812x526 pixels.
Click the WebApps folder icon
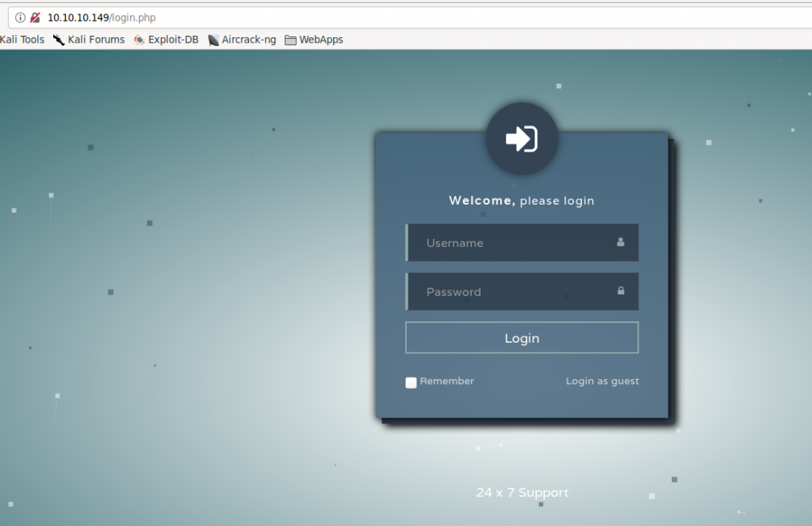click(x=289, y=39)
